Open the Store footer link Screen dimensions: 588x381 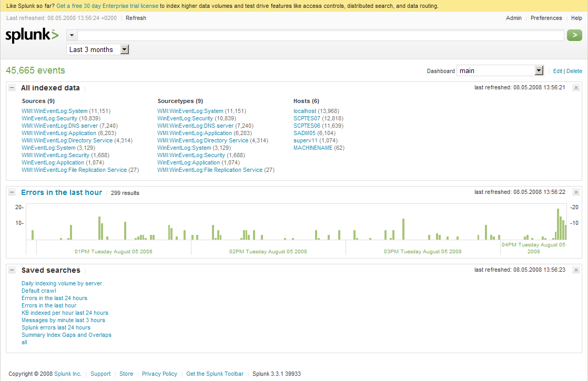[x=126, y=374]
